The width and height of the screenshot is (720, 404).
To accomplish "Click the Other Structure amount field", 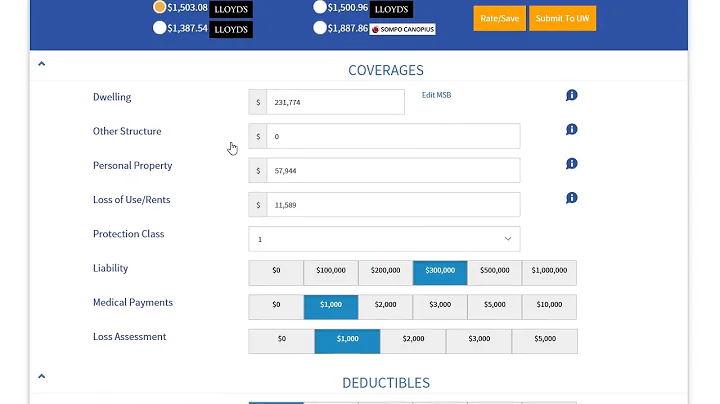I will pos(393,136).
